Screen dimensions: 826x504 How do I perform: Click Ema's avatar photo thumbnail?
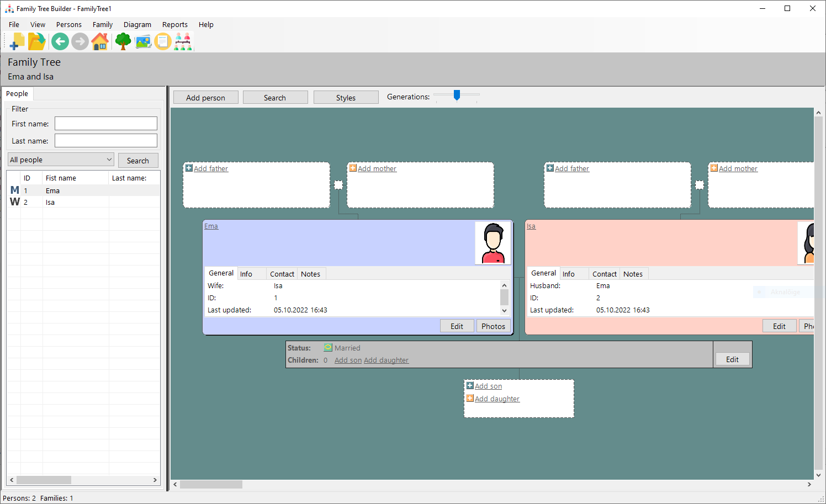pyautogui.click(x=493, y=243)
